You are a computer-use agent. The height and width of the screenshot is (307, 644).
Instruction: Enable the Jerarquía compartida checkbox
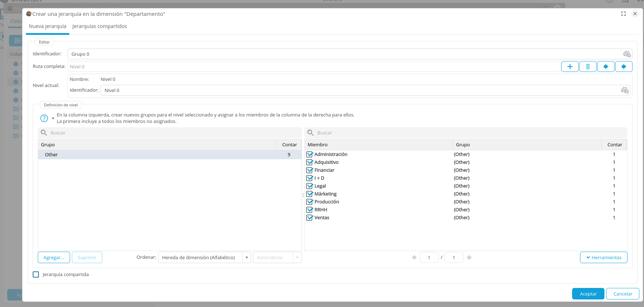click(x=36, y=275)
